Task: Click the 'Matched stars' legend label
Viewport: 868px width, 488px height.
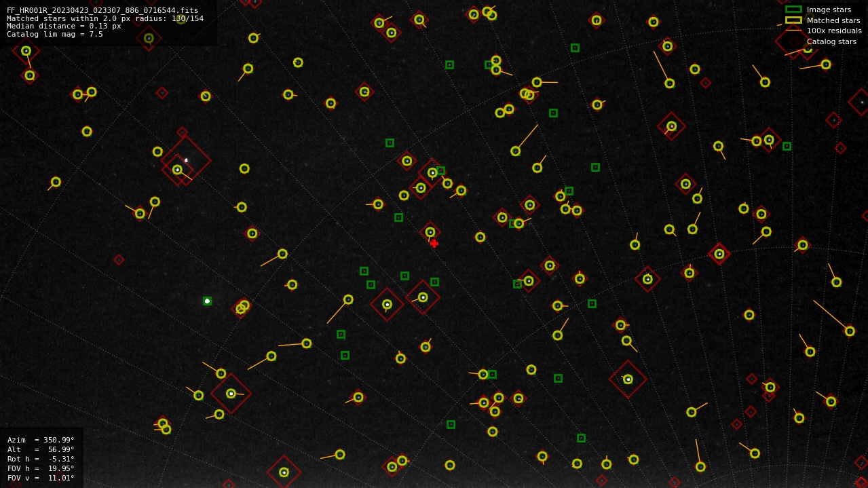Action: click(833, 20)
